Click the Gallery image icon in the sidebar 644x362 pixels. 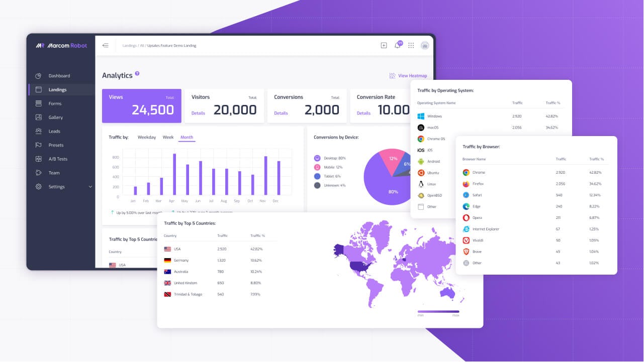point(38,117)
